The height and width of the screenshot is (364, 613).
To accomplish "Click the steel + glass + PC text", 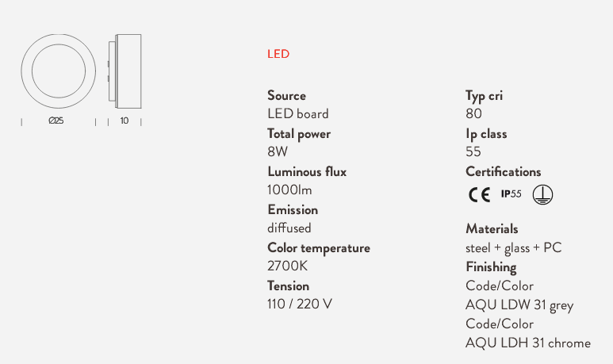I will tap(514, 248).
